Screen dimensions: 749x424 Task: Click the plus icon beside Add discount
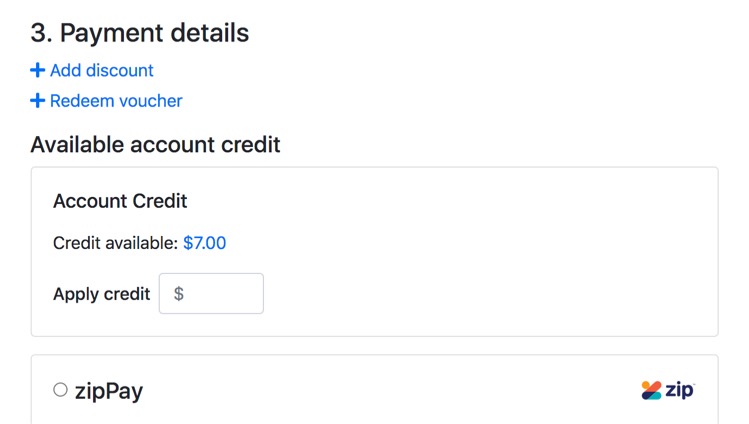tap(38, 70)
